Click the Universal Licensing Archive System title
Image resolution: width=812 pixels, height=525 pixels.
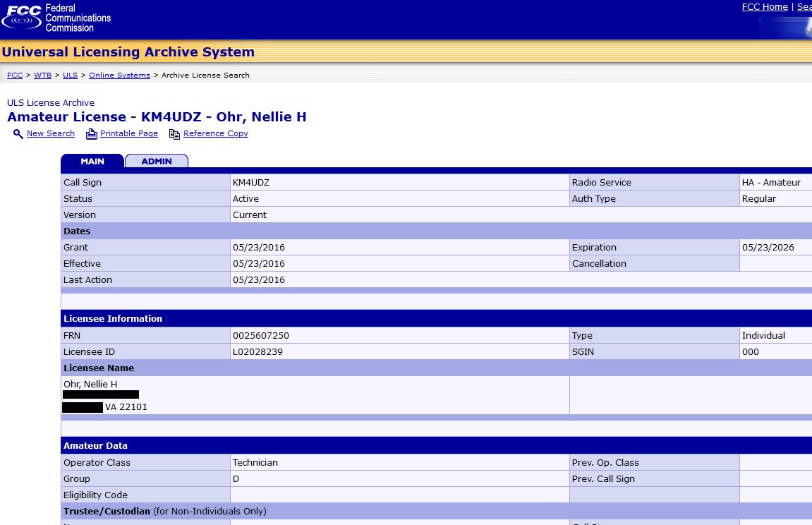click(x=128, y=52)
